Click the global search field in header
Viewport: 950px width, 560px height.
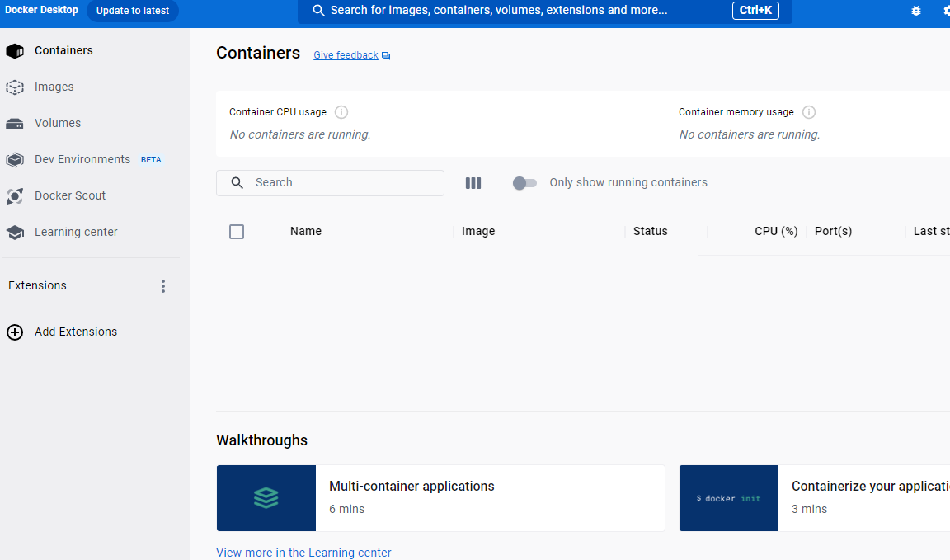point(544,11)
